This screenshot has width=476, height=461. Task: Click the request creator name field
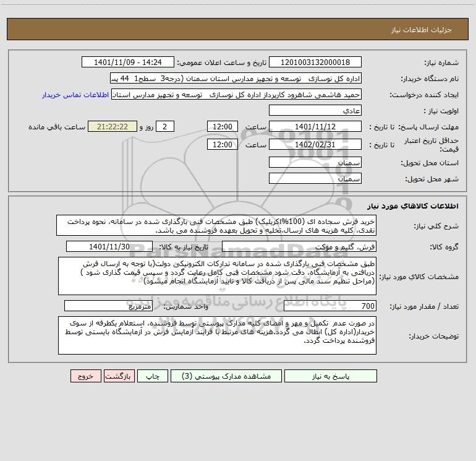(236, 95)
